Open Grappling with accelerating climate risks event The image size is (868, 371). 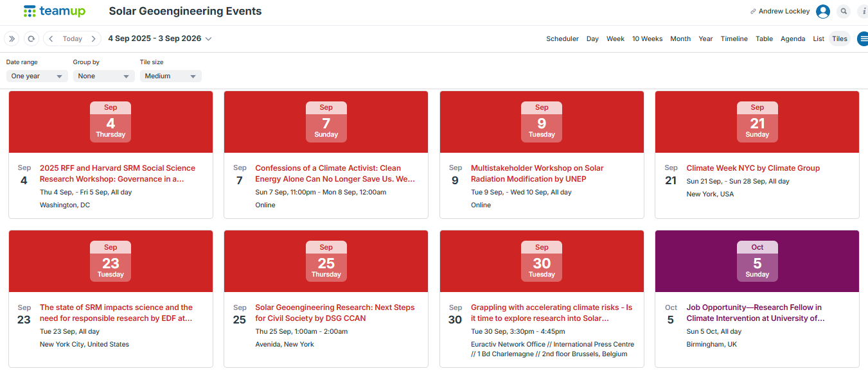[x=551, y=313]
